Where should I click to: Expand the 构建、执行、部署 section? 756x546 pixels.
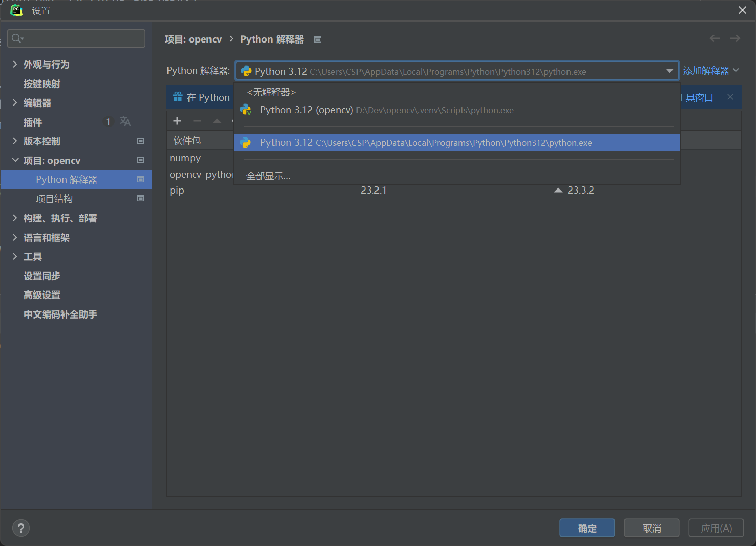pos(15,218)
